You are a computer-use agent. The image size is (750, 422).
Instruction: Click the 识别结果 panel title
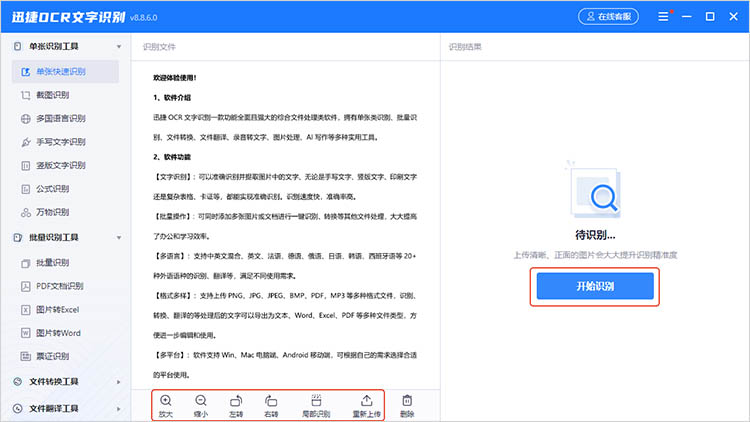tap(465, 47)
